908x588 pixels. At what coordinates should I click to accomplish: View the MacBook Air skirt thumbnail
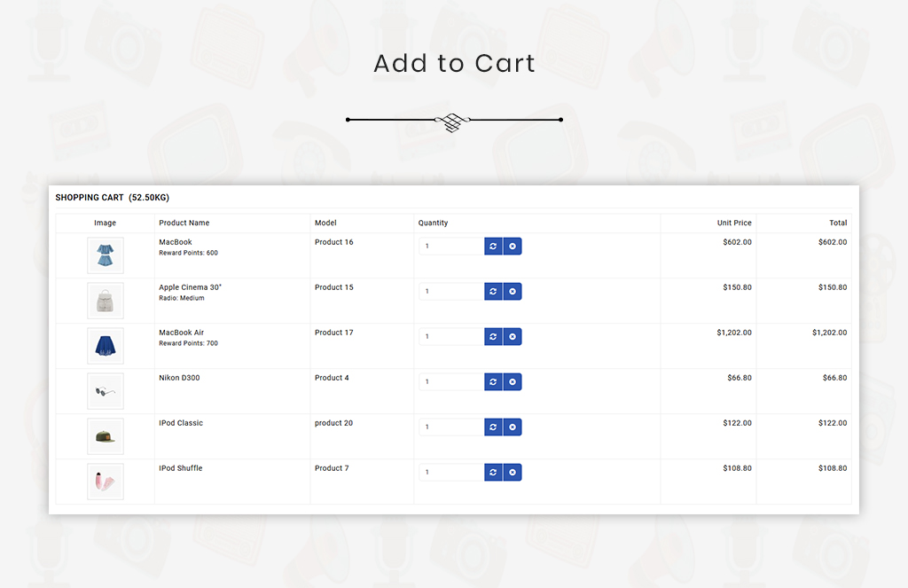[x=106, y=346]
